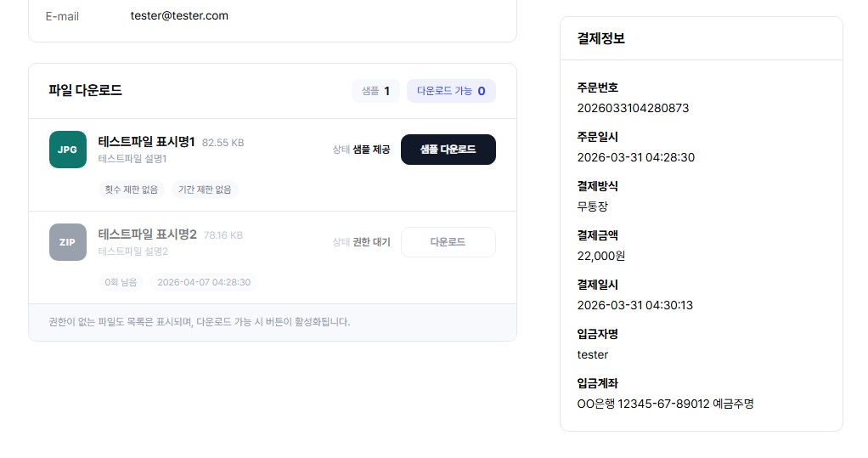Screen dimensions: 868x458
Task: Open the 테스트파일 표시명1 file title
Action: (147, 142)
